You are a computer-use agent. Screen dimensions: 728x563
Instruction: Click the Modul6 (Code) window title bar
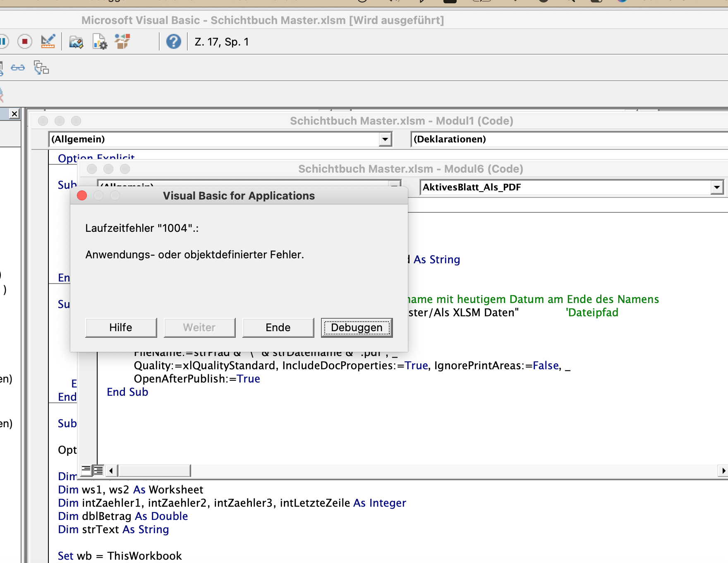(x=410, y=169)
